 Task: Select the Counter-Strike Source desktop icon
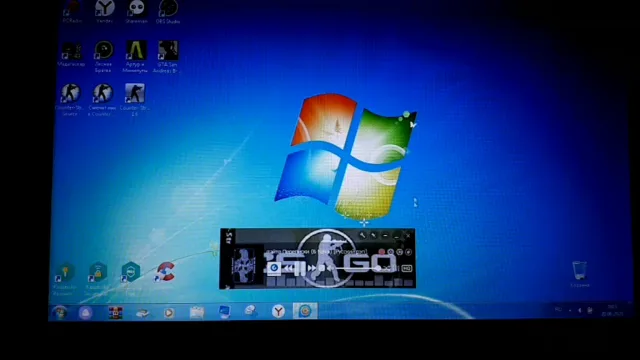(71, 99)
